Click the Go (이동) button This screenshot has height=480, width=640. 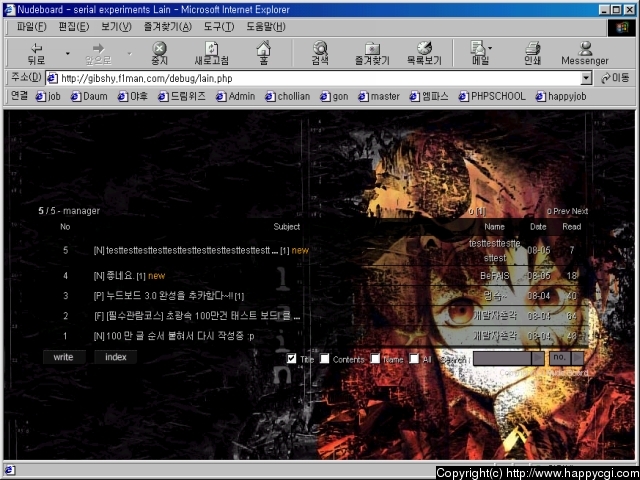(615, 78)
